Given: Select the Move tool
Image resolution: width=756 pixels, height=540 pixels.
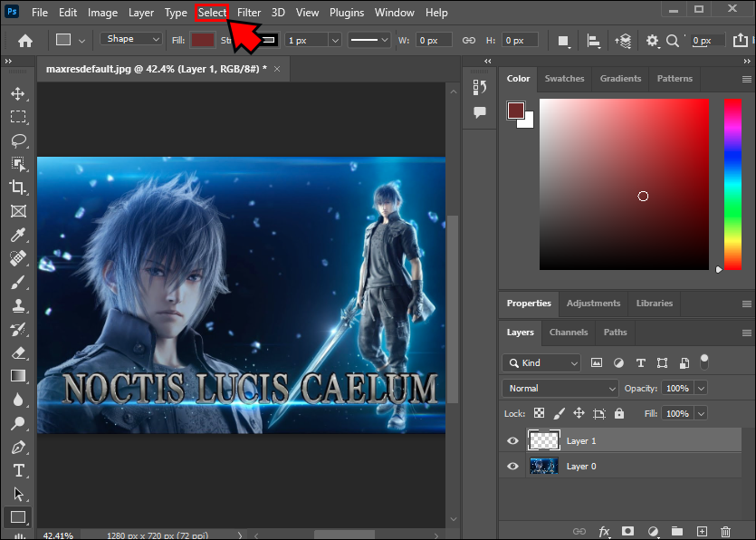Looking at the screenshot, I should 17,93.
